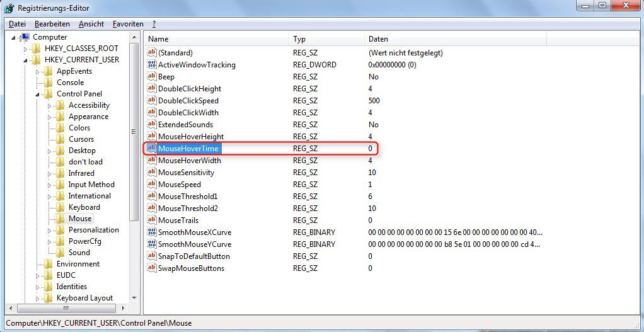Click the Sound folder icon
This screenshot has height=332, width=644.
60,253
